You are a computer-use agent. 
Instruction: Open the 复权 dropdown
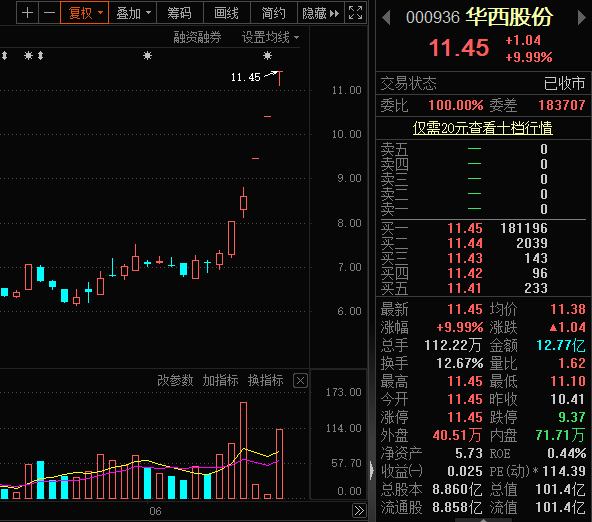click(85, 13)
